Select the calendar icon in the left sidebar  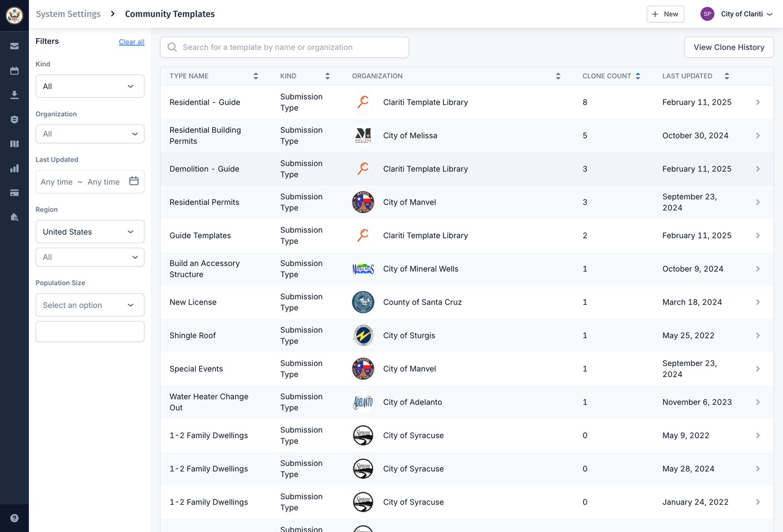pyautogui.click(x=14, y=71)
